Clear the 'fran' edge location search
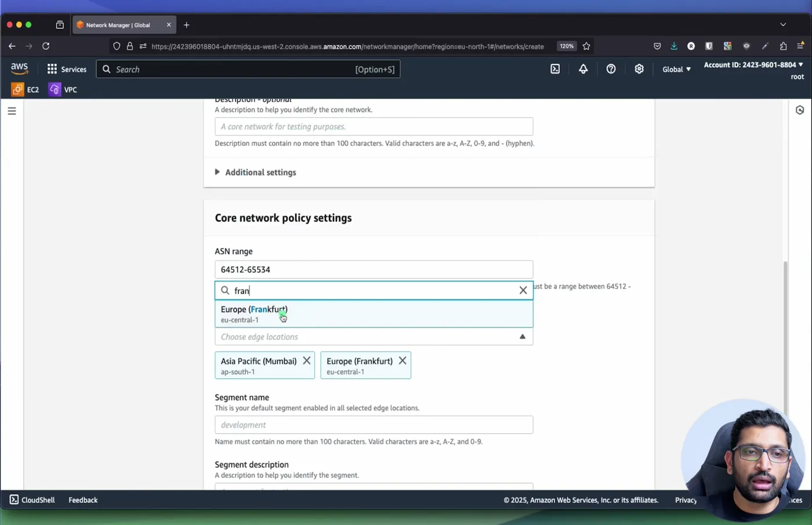812x525 pixels. coord(523,290)
